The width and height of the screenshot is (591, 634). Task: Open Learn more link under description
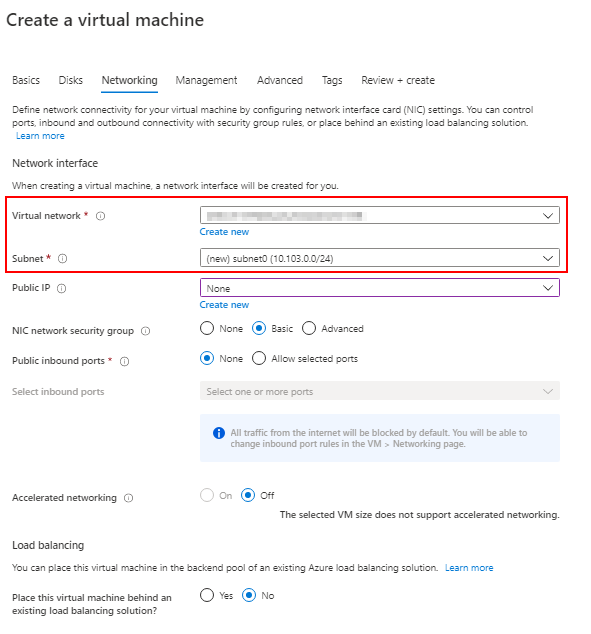pyautogui.click(x=40, y=136)
